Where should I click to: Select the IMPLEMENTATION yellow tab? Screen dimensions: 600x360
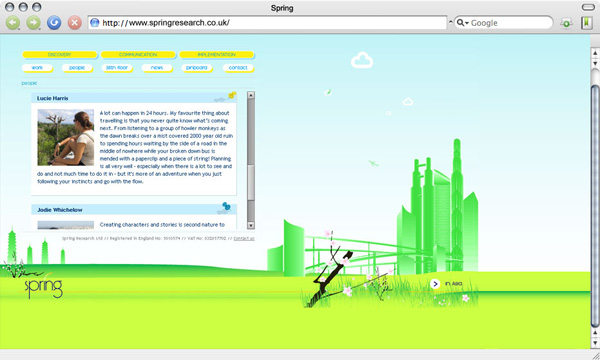(x=217, y=55)
